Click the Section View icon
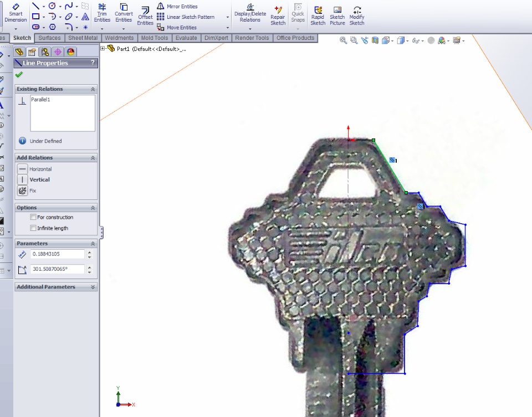Viewport: 532px width, 417px height. click(x=375, y=40)
